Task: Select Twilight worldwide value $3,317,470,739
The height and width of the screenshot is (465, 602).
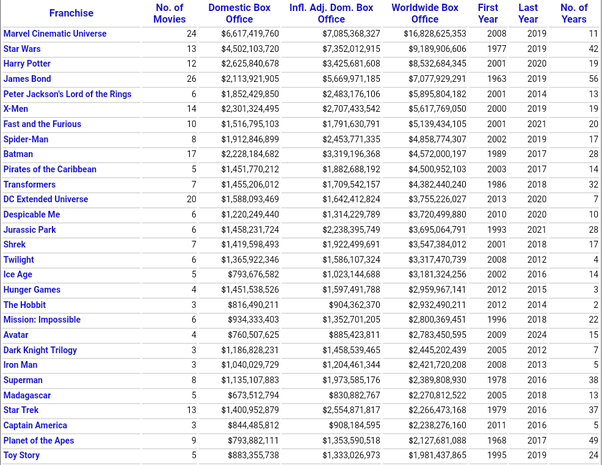Action: (437, 260)
